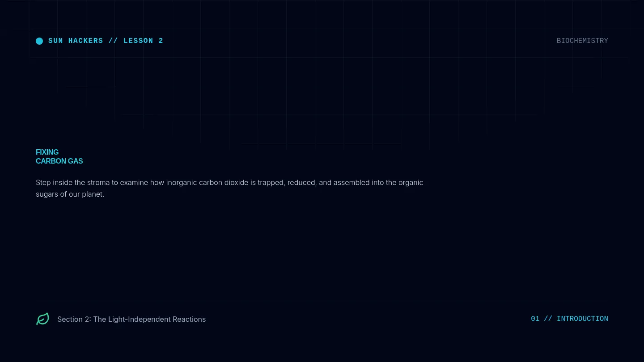Click the green leaf icon
Screen dimensions: 644x362
[x=42, y=319]
